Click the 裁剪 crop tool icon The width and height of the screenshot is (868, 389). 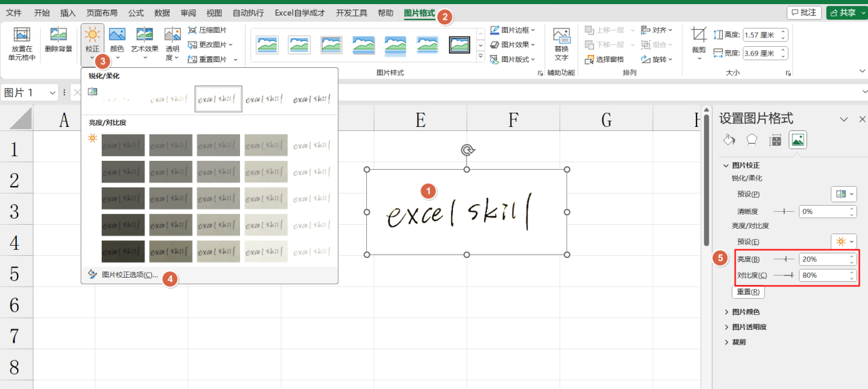698,35
